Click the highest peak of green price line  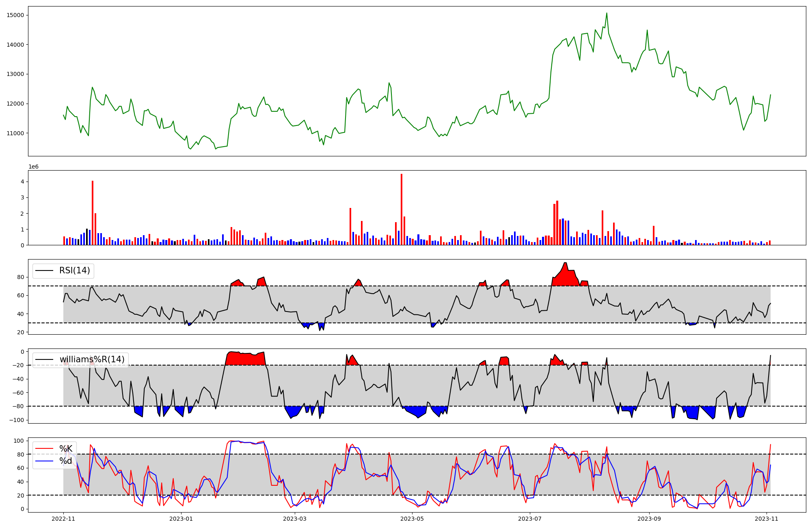607,13
